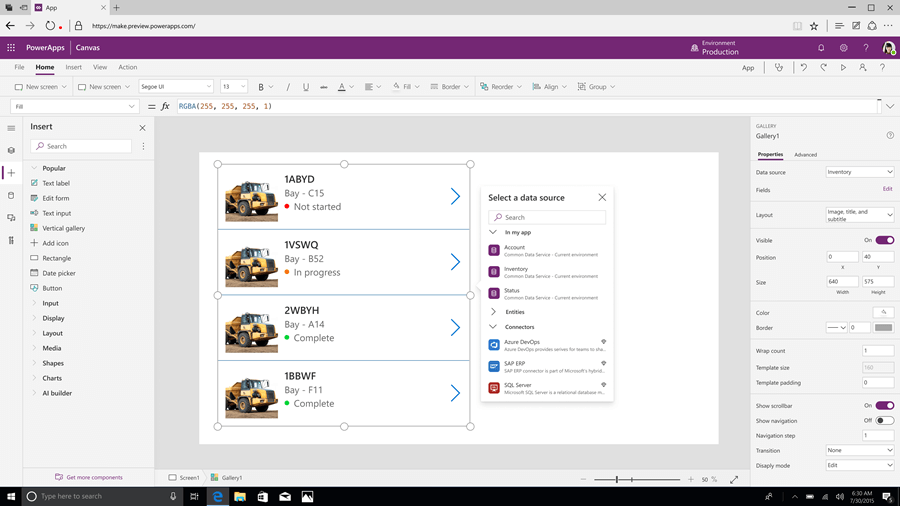
Task: Expand the Charts category
Action: click(x=34, y=378)
